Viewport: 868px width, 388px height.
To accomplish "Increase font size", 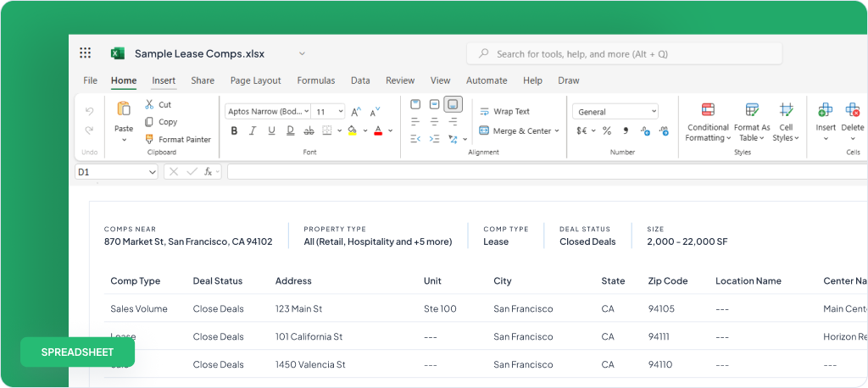I will [x=357, y=112].
